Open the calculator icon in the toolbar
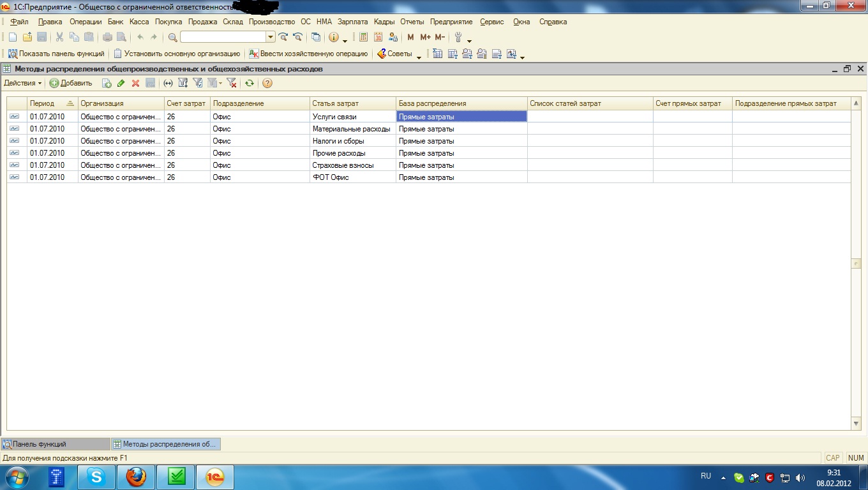 click(363, 38)
